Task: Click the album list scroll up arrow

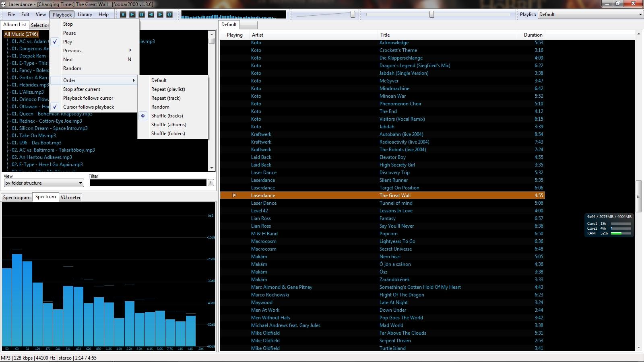Action: click(x=212, y=34)
